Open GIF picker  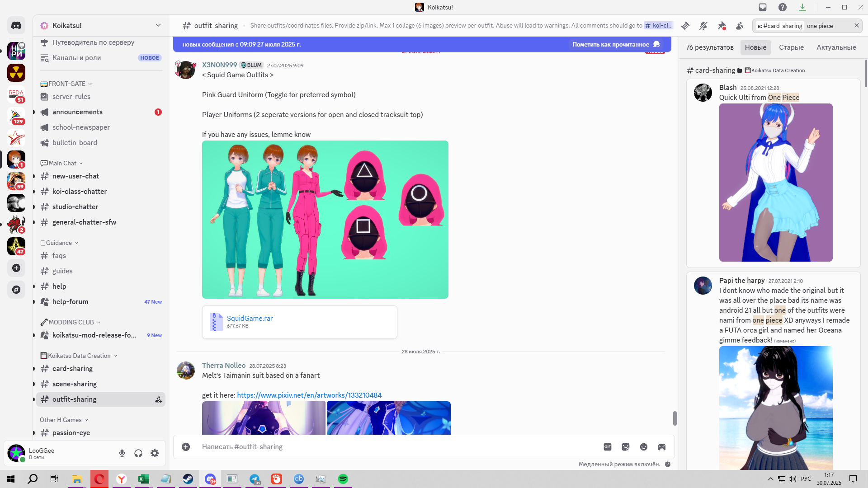(x=608, y=447)
